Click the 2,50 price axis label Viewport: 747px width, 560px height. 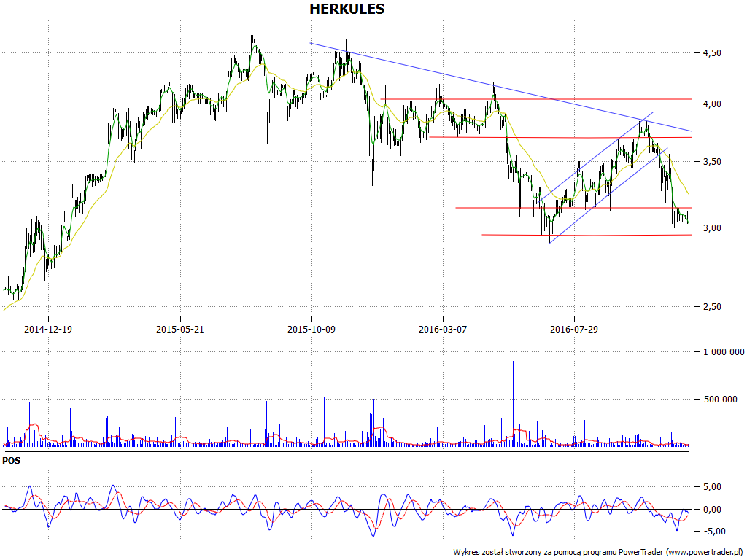point(712,307)
